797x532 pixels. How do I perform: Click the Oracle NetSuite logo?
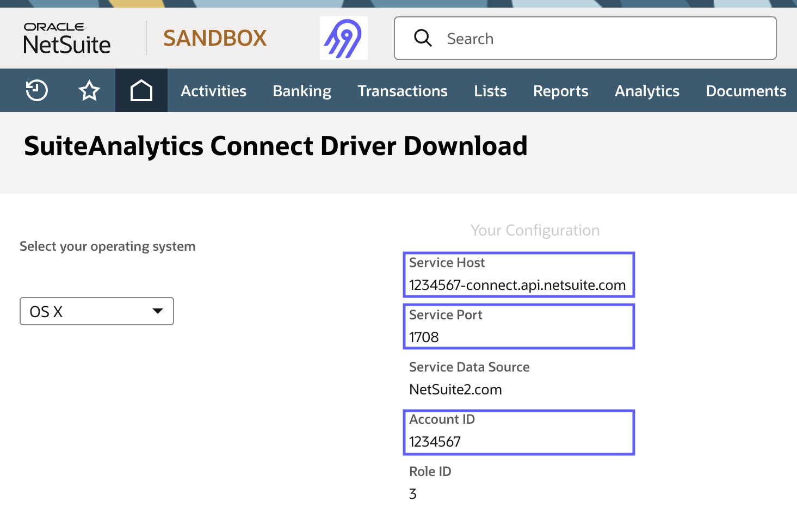(x=66, y=38)
